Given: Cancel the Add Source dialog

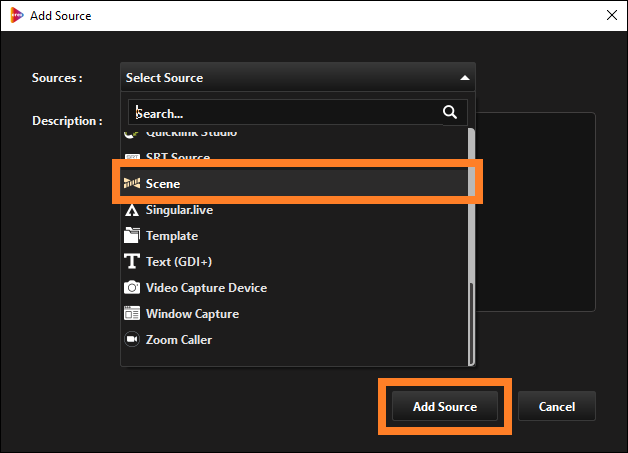Looking at the screenshot, I should click(557, 406).
